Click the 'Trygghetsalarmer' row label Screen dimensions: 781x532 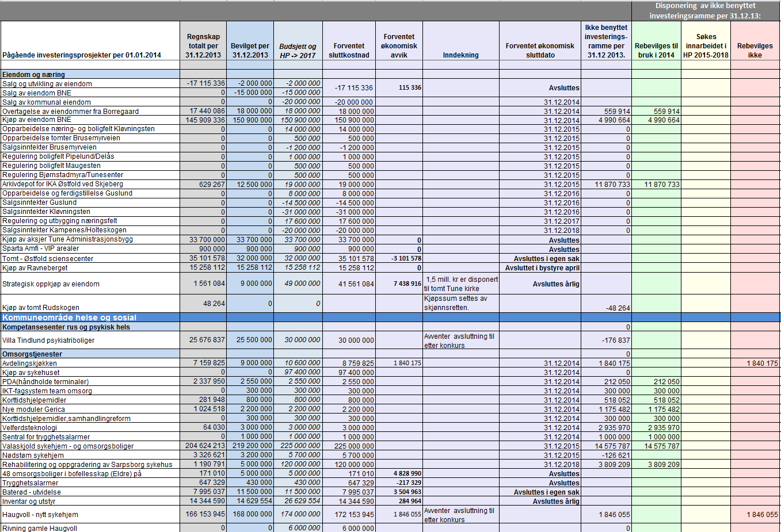click(31, 483)
